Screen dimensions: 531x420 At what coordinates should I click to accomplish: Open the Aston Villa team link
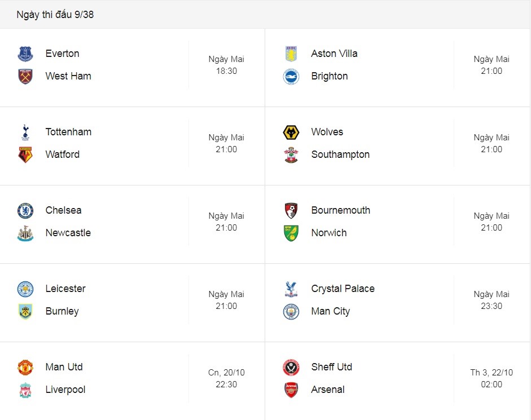[334, 54]
